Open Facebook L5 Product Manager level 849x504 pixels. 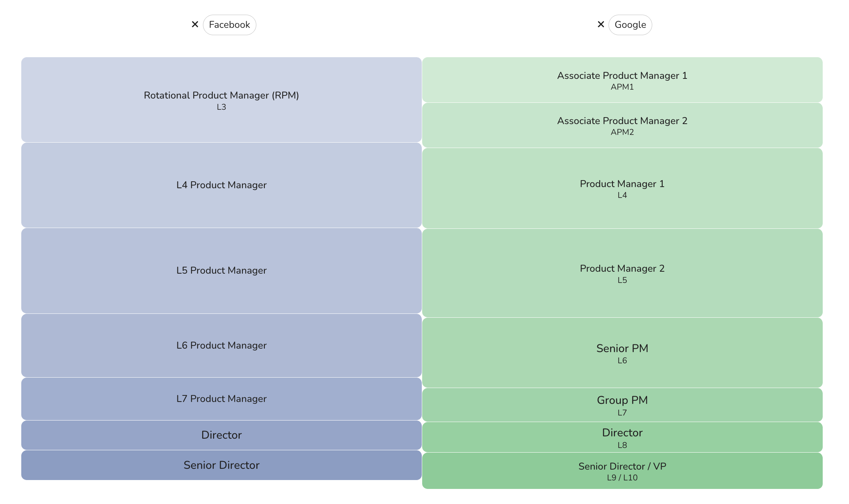coord(221,271)
